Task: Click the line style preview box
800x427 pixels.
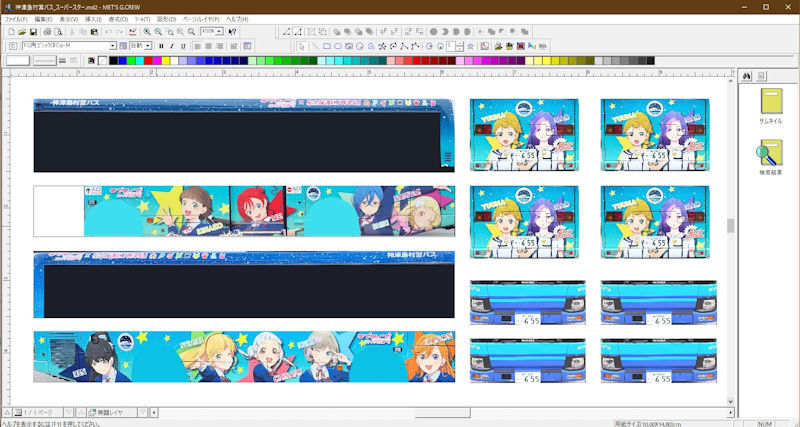Action: [44, 61]
